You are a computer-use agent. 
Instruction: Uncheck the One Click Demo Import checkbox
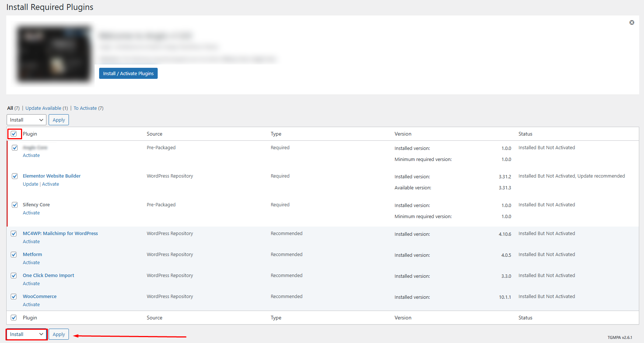click(x=14, y=276)
